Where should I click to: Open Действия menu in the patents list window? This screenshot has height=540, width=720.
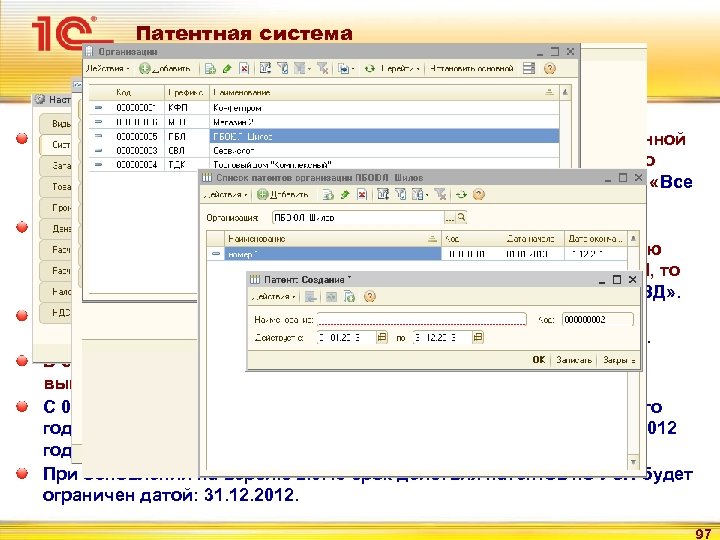tap(225, 195)
